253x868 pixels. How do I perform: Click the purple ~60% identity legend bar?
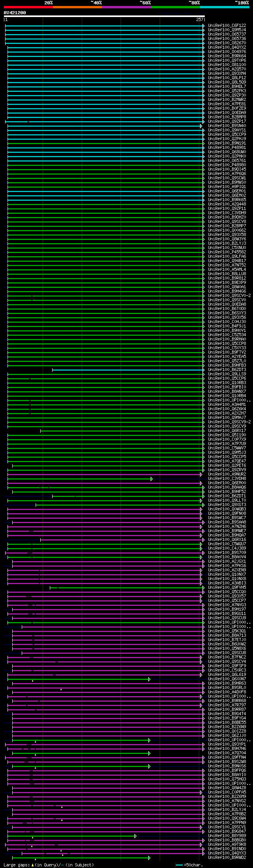point(126,7)
